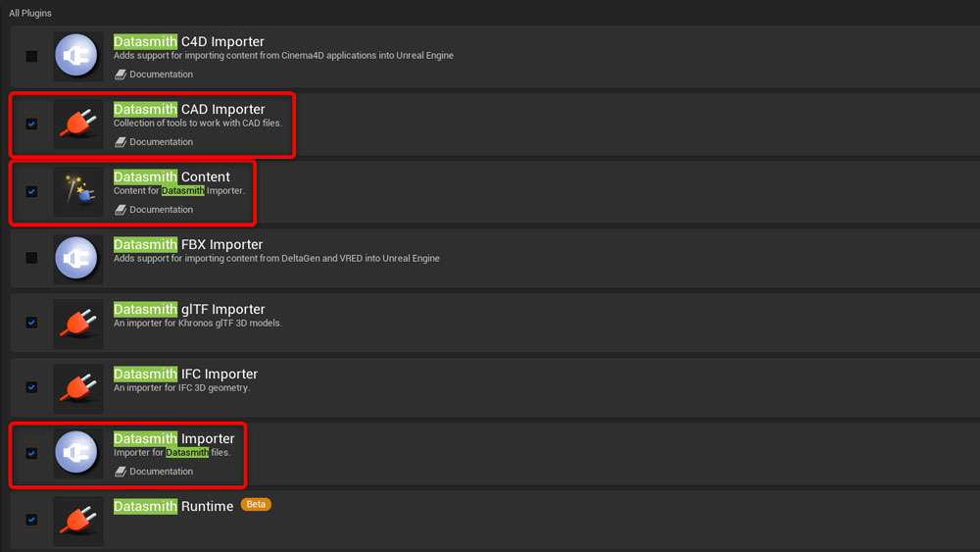Image resolution: width=980 pixels, height=552 pixels.
Task: Click the Datasmith FBX Importer title
Action: click(x=188, y=244)
